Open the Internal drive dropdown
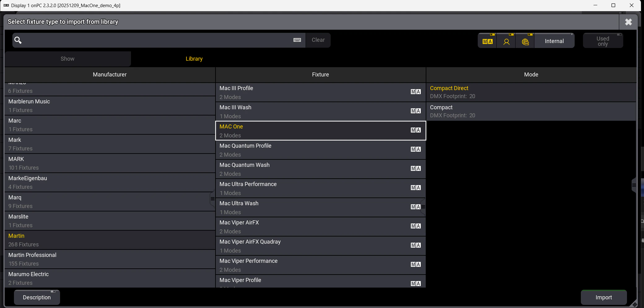 click(554, 41)
